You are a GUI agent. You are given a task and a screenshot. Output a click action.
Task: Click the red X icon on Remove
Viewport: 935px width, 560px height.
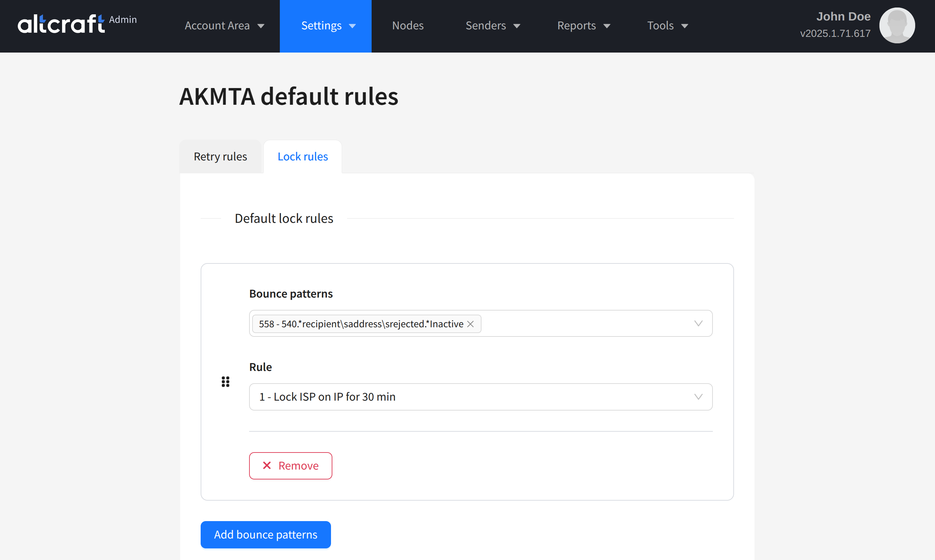(267, 465)
